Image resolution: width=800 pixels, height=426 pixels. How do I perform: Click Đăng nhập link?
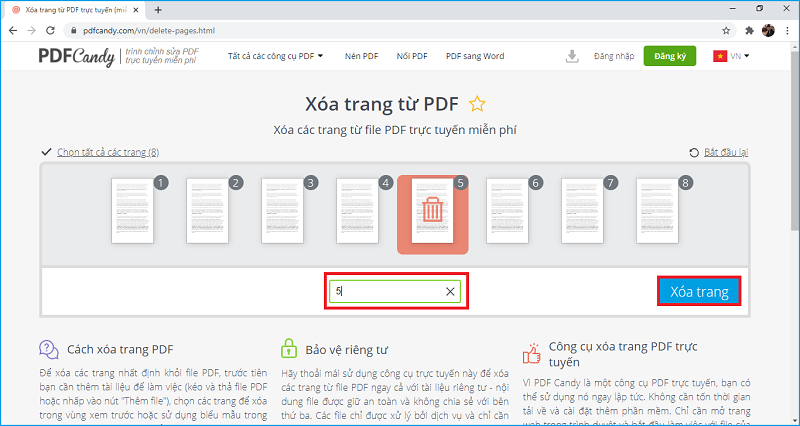click(614, 56)
